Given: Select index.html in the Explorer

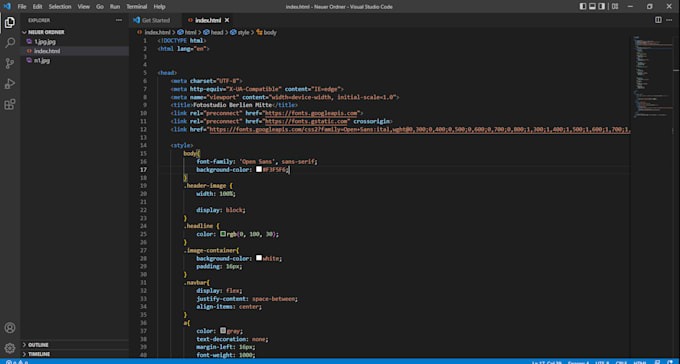Looking at the screenshot, I should [x=75, y=51].
